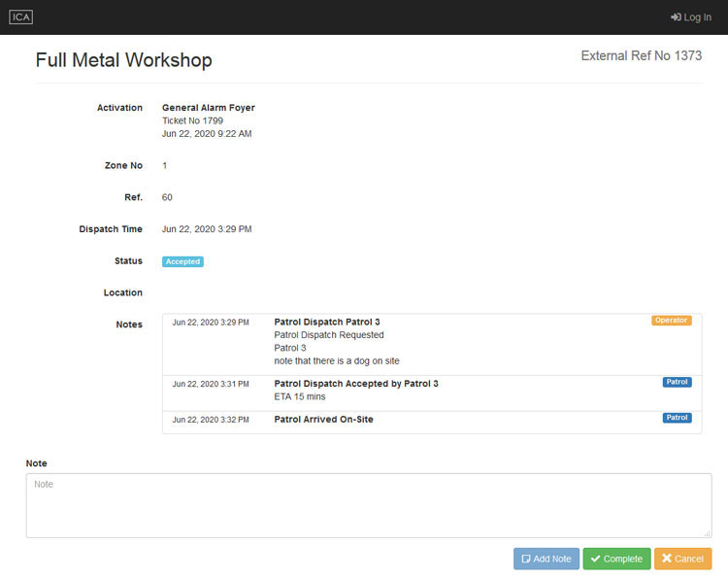Grab the Note text area resize handle
The width and height of the screenshot is (728, 579).
(x=707, y=532)
